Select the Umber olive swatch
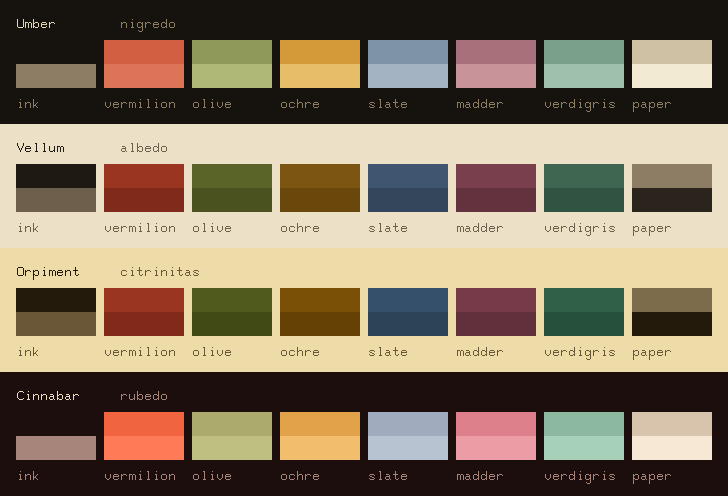728x496 pixels. click(x=232, y=64)
